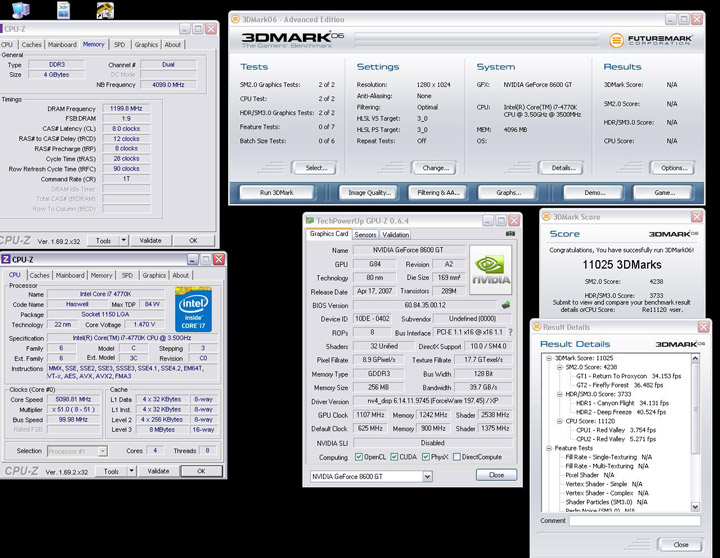Click the scrollbar down arrow in Result Details
The image size is (720, 558).
pos(695,507)
